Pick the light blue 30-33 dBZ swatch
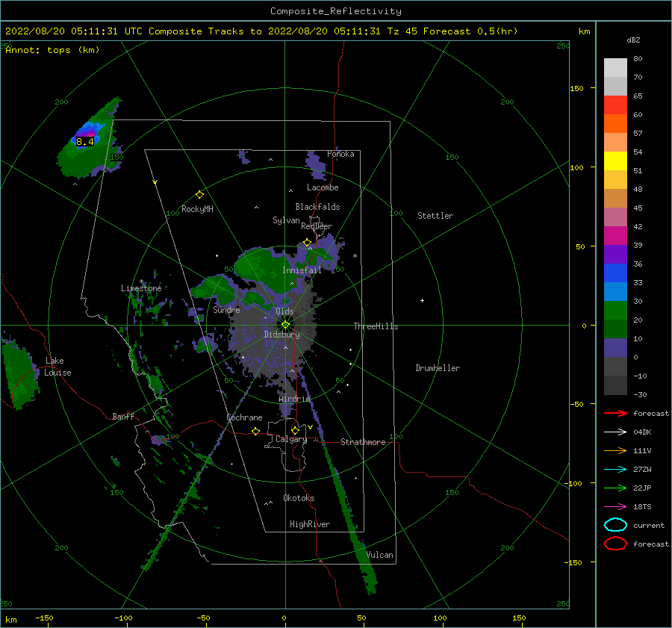The width and height of the screenshot is (672, 628). [x=615, y=291]
